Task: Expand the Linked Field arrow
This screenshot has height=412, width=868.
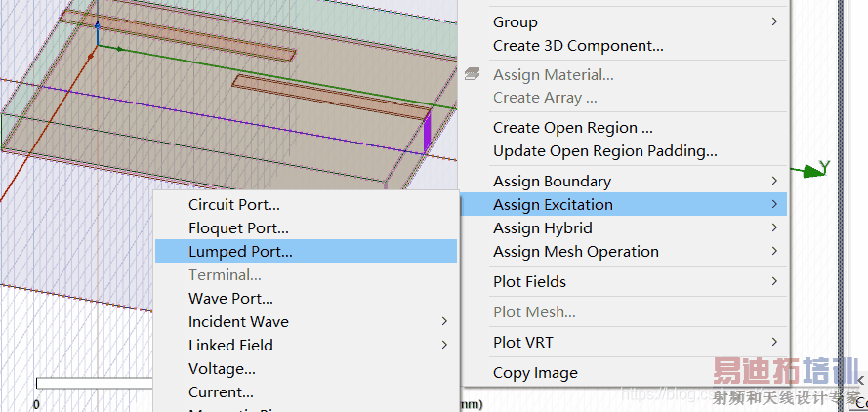Action: [x=444, y=345]
